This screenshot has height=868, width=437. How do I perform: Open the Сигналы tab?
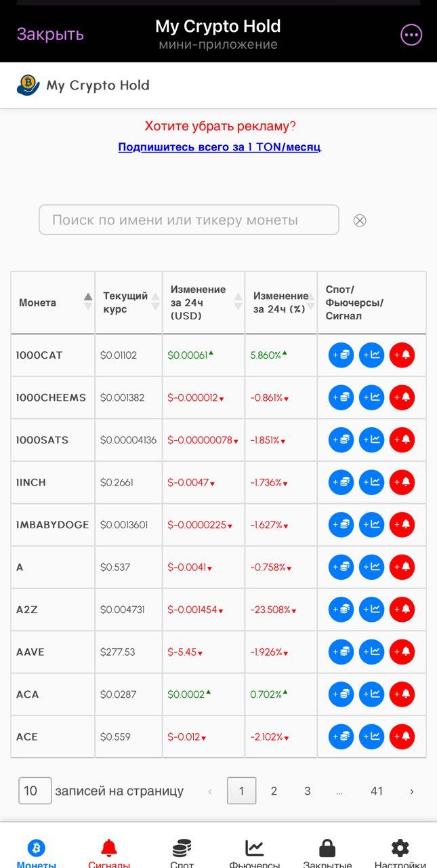pos(108,853)
